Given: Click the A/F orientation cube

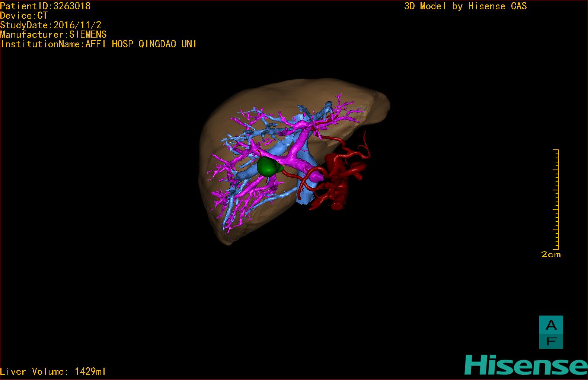Looking at the screenshot, I should tap(551, 332).
